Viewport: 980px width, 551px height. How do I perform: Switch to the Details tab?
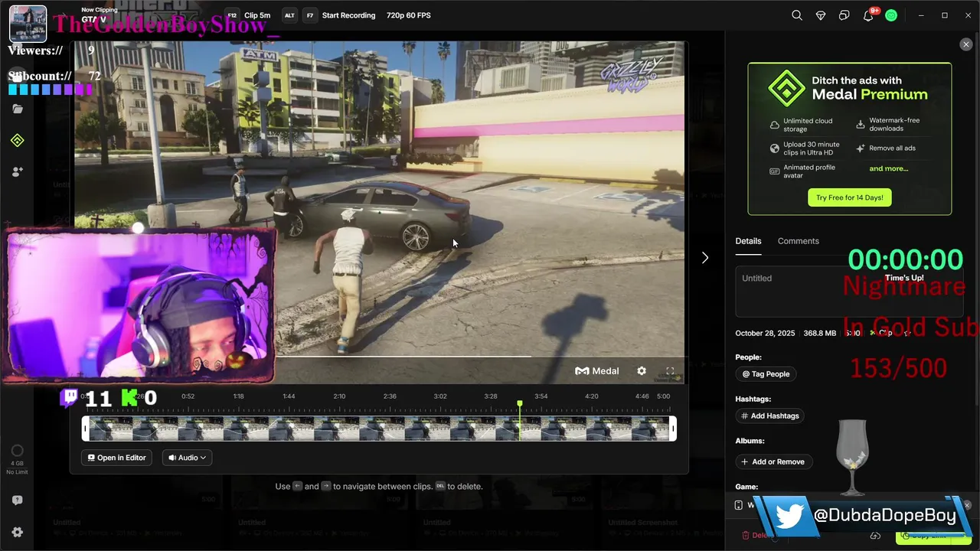point(748,241)
